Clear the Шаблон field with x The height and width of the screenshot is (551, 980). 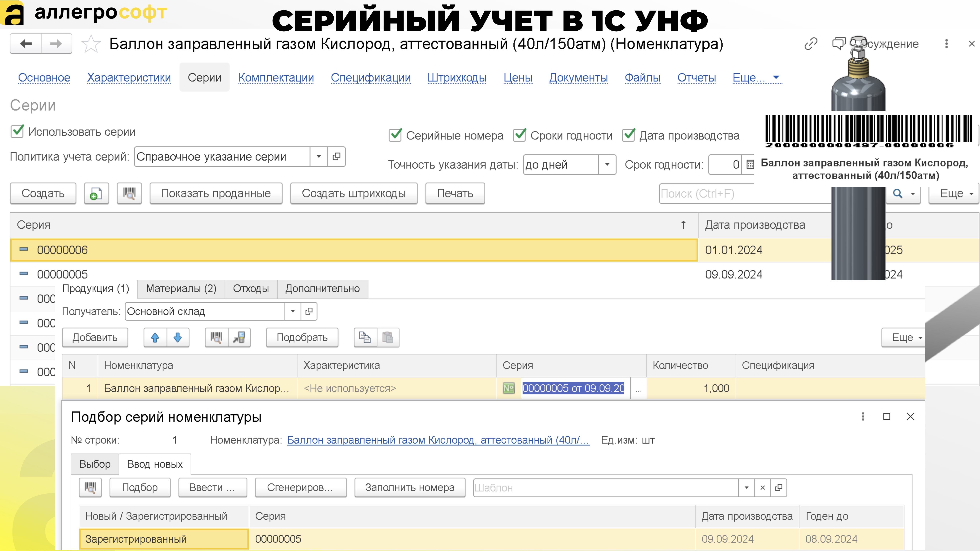[762, 487]
